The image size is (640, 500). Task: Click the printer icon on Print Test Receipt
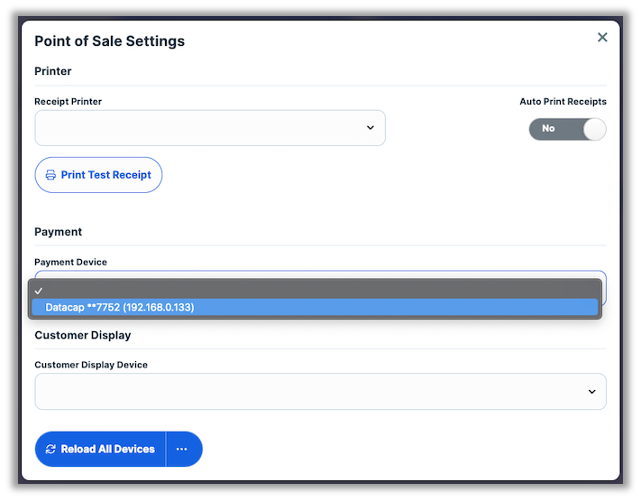tap(50, 175)
